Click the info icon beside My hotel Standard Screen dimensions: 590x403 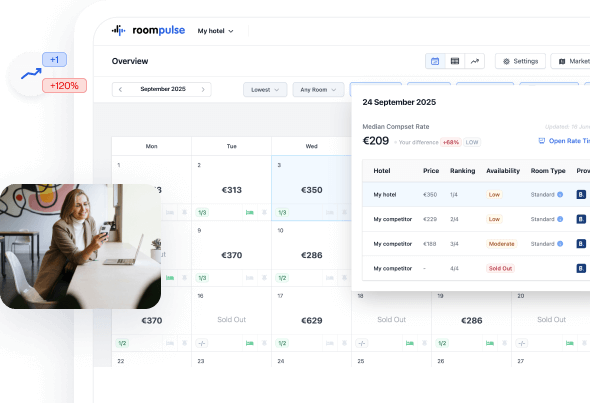pyautogui.click(x=560, y=195)
